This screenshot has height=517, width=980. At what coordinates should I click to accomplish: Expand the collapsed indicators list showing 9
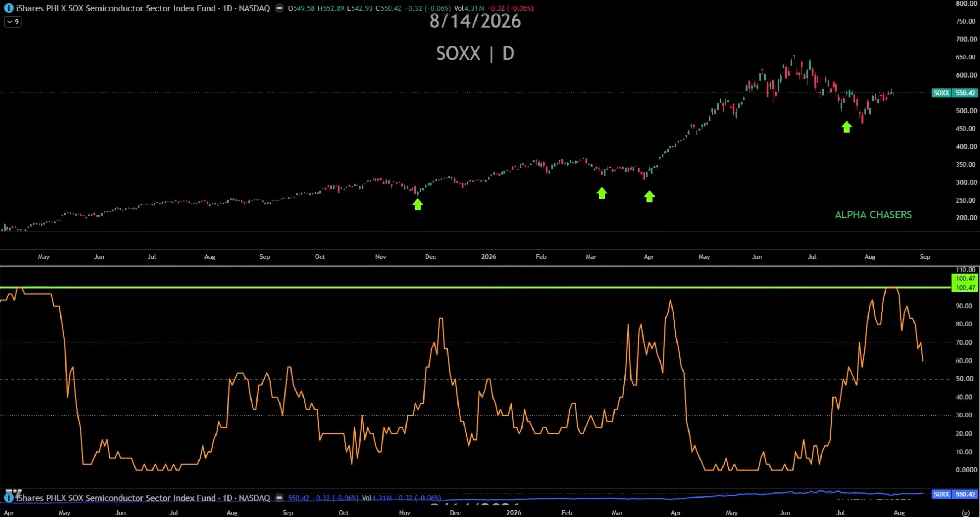[13, 22]
